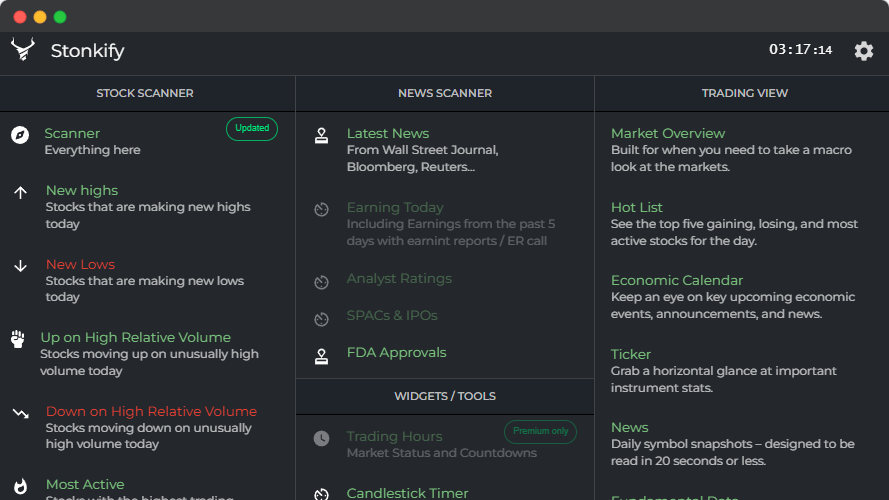Click 'Stocks that are making new lows today' text
The width and height of the screenshot is (889, 500).
(145, 289)
